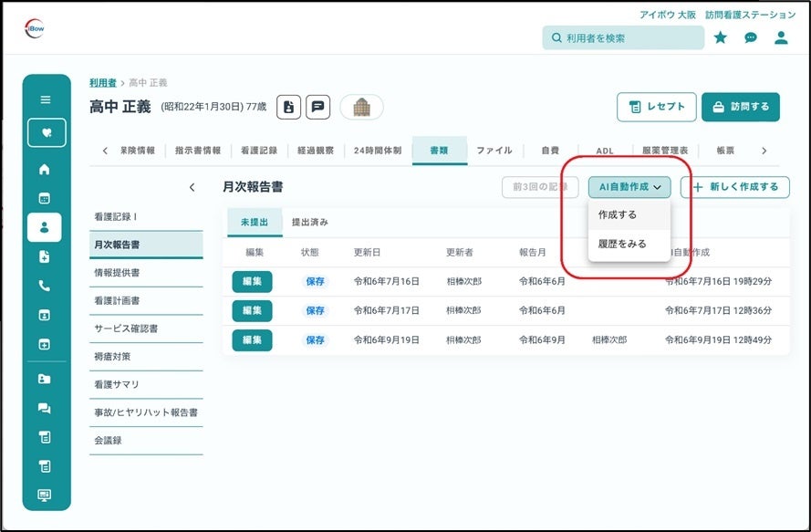Viewport: 811px width, 532px height.
Task: Open 看護記録Ⅰ in the document list
Action: point(146,217)
